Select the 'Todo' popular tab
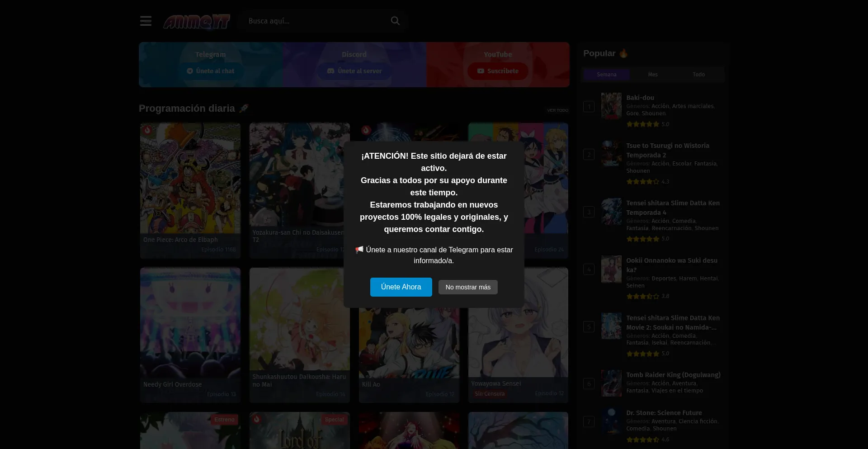868x449 pixels. point(699,75)
